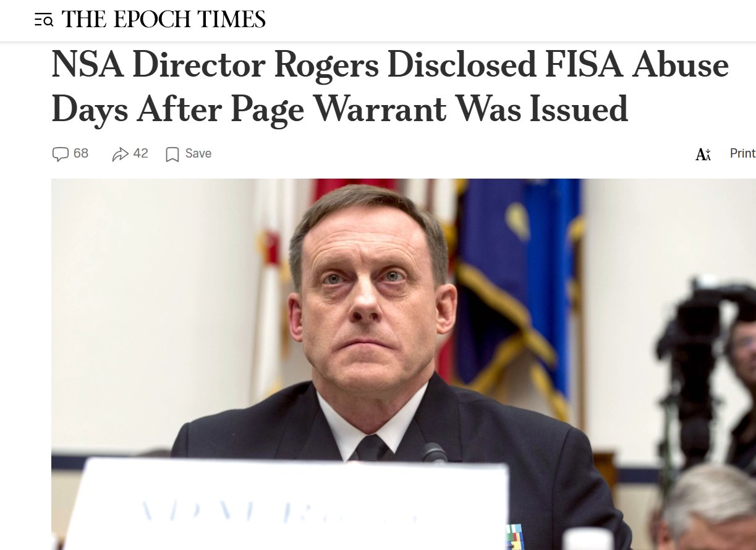Click the Print link

tap(742, 153)
